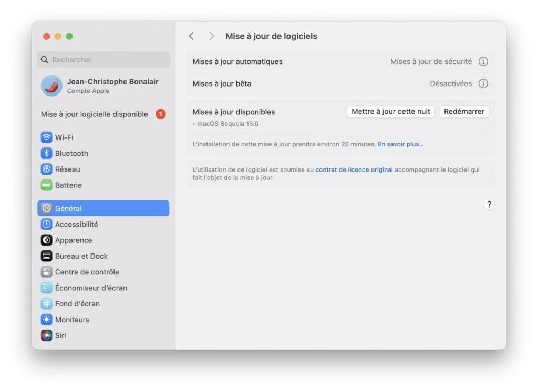This screenshot has width=538, height=392.
Task: Open Jean-Christophe Bonalair account name
Action: [x=112, y=81]
